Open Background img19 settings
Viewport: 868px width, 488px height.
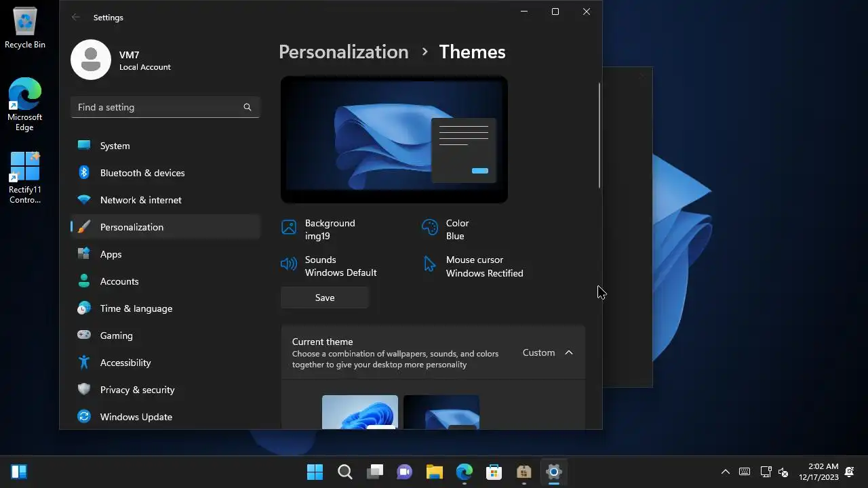coord(319,229)
